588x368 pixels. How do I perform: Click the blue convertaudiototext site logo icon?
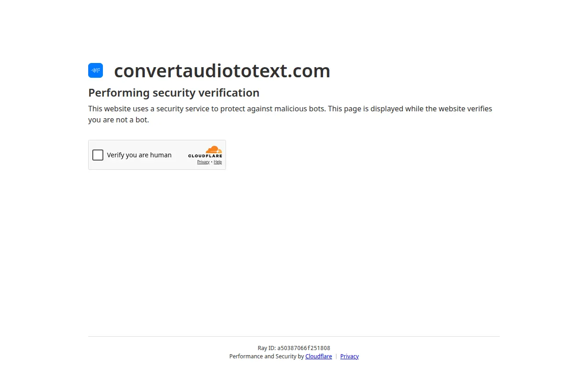pyautogui.click(x=96, y=70)
